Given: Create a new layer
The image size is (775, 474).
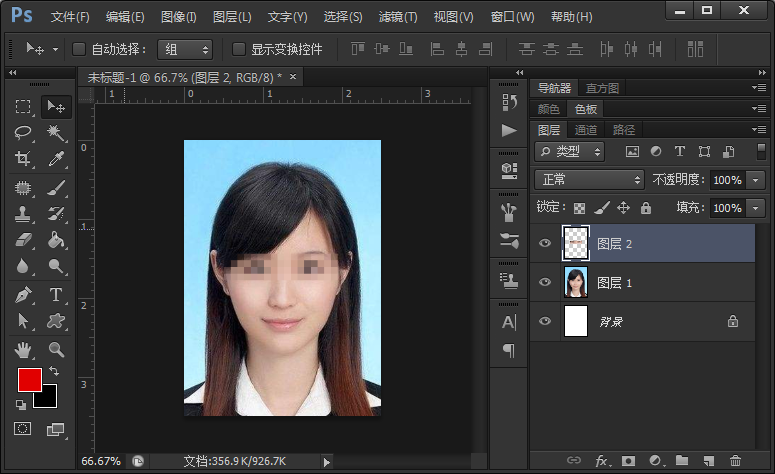Looking at the screenshot, I should [x=709, y=461].
